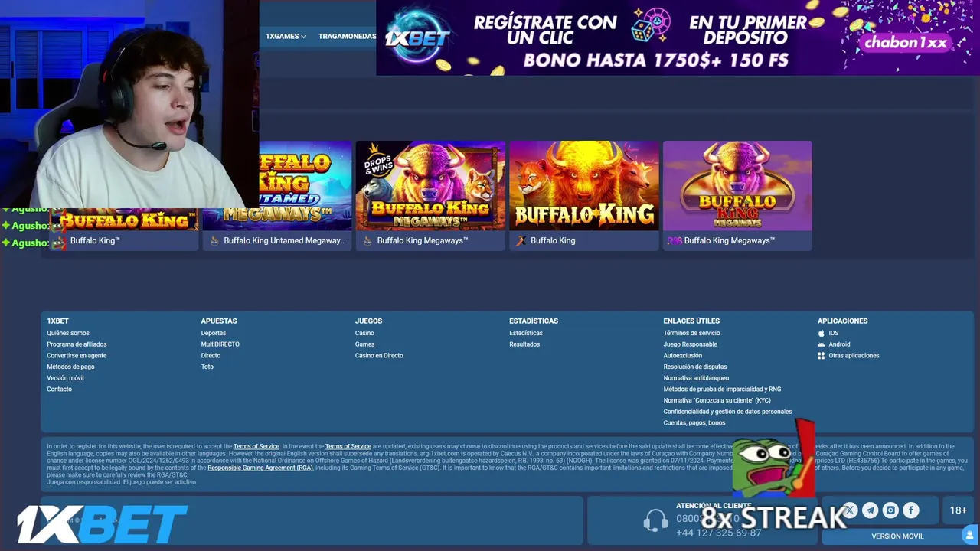The image size is (980, 551).
Task: Open the Toto link
Action: [207, 367]
